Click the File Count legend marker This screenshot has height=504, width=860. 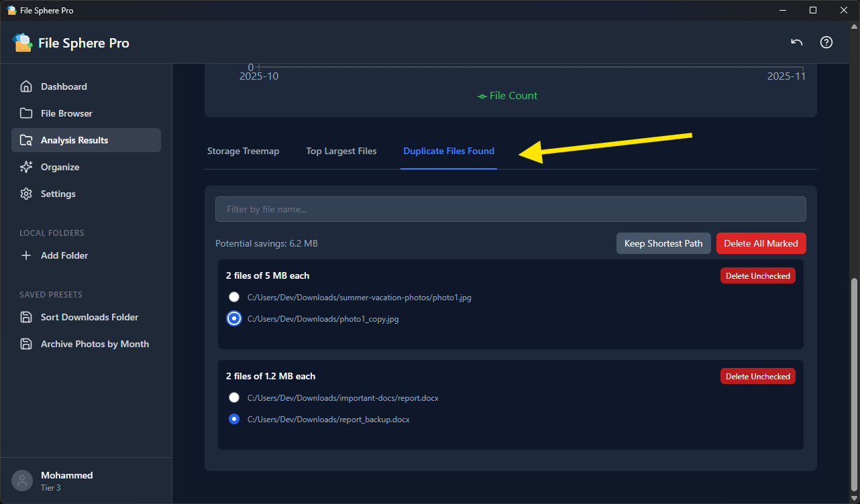(x=482, y=96)
